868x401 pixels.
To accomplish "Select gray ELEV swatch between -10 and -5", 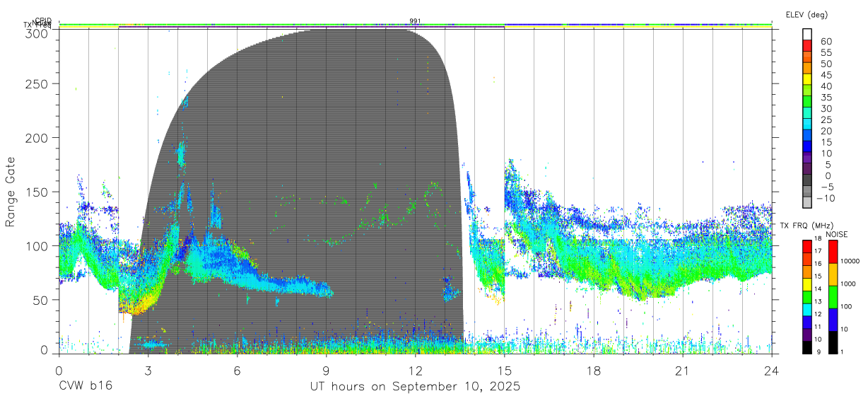I will coord(808,191).
